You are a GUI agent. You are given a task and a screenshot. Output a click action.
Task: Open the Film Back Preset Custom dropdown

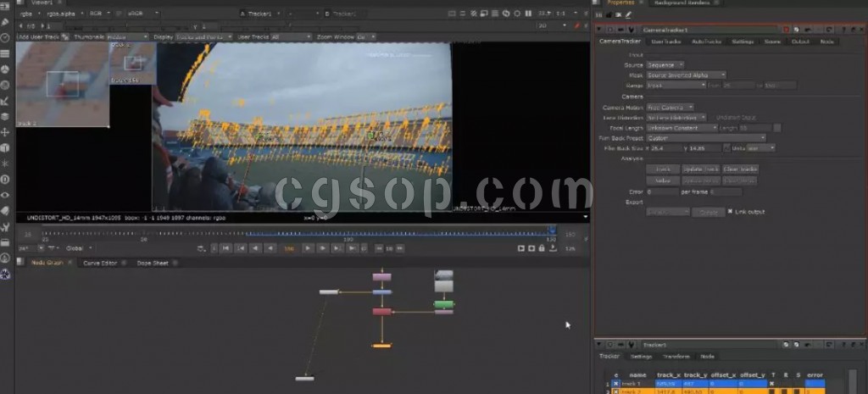706,138
